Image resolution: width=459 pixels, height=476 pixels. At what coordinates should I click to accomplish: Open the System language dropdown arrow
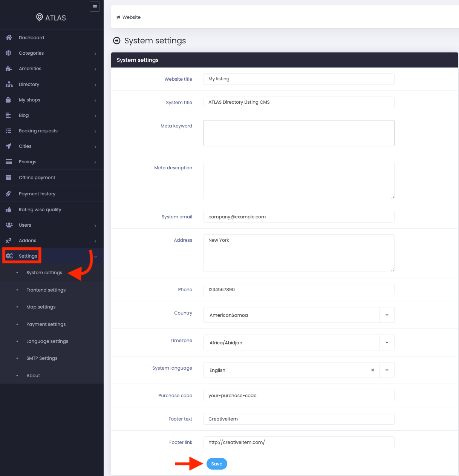pos(387,370)
